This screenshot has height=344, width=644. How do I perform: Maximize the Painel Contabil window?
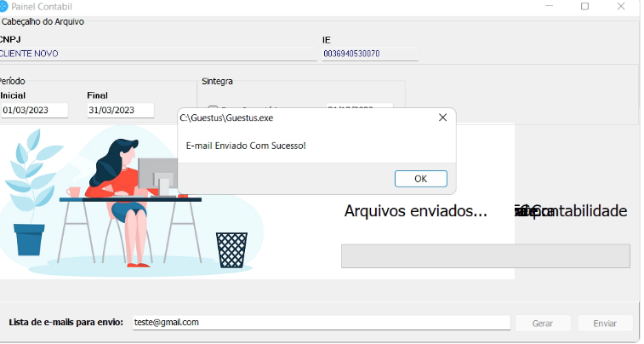click(x=584, y=6)
